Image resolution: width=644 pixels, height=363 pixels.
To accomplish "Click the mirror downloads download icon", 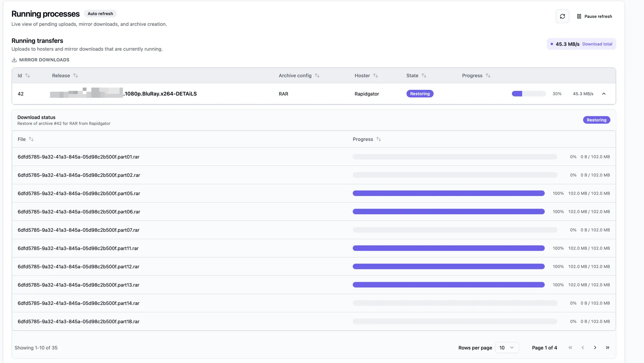I will [x=14, y=60].
